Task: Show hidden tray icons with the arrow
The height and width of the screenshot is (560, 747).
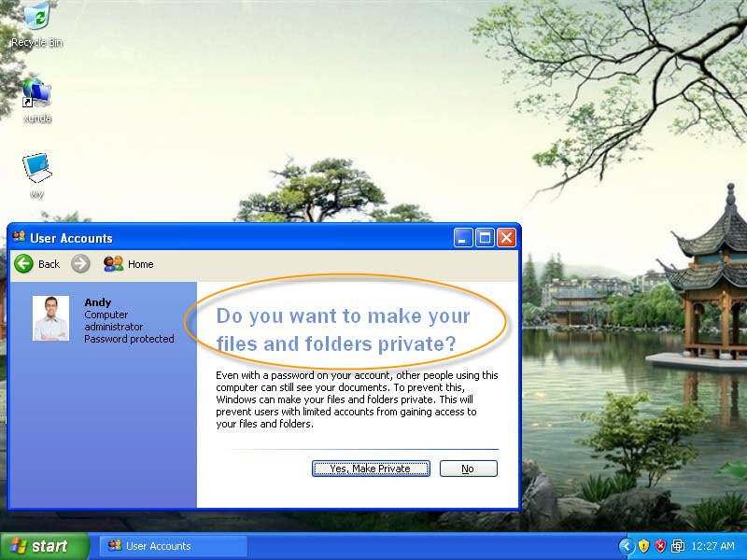Action: (x=627, y=546)
